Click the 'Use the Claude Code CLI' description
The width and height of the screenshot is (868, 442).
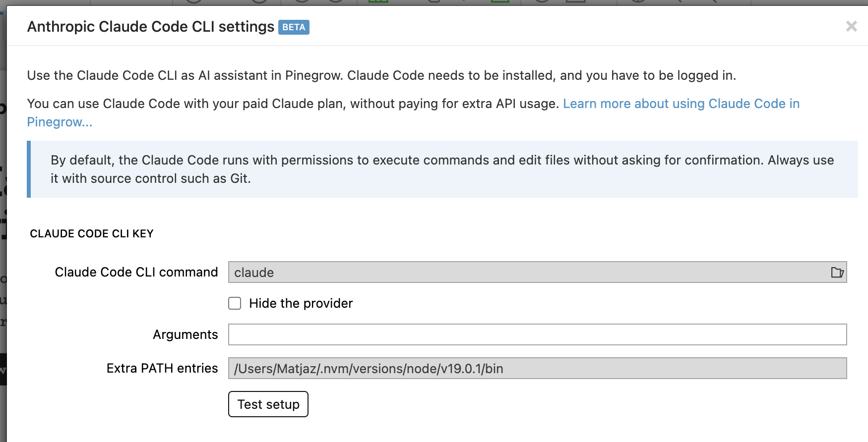click(x=381, y=75)
